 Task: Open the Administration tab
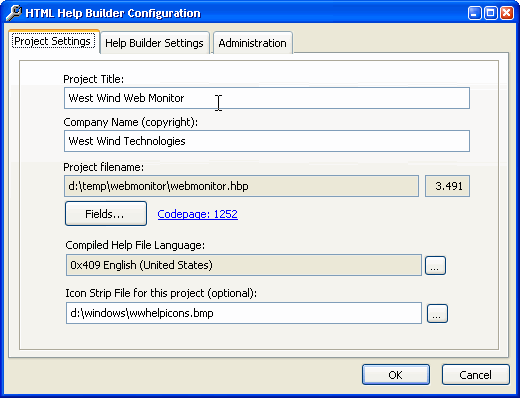tap(253, 43)
